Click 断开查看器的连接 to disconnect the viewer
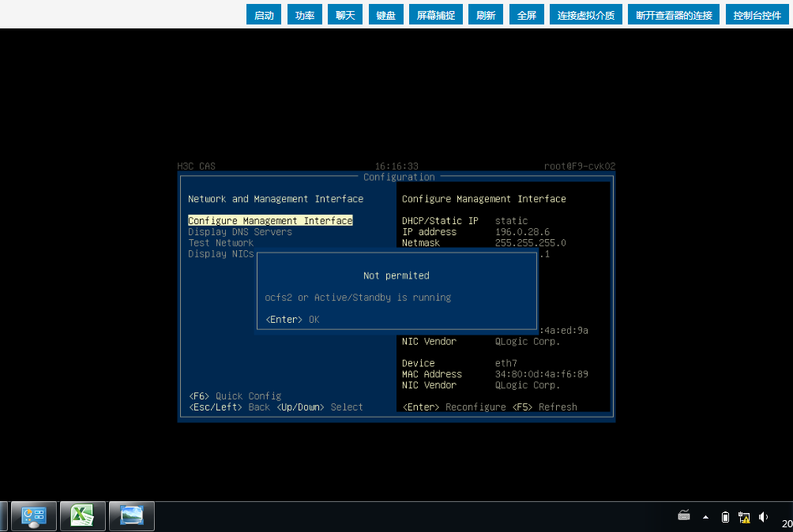The image size is (793, 532). 674,15
